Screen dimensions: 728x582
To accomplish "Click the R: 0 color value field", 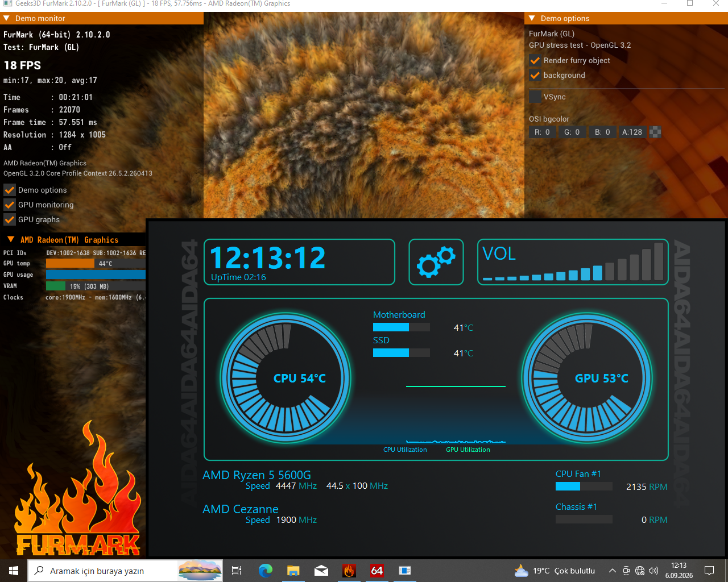I will point(541,132).
